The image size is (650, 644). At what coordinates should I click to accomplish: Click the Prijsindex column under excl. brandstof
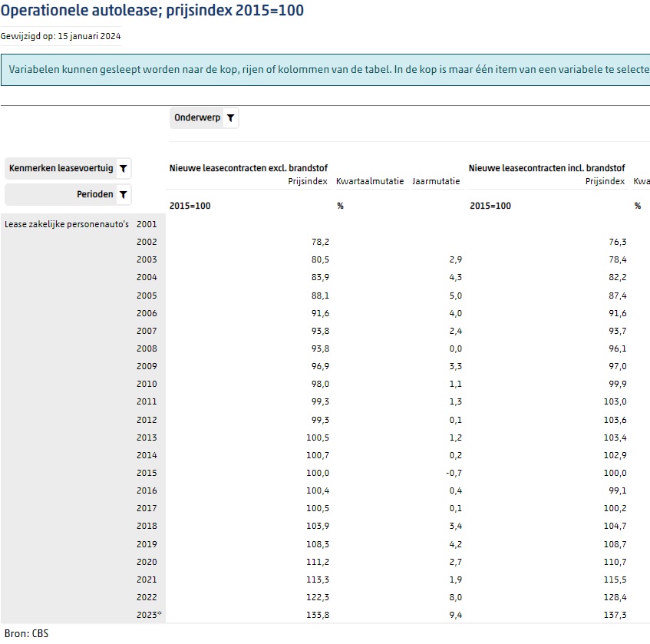click(308, 181)
